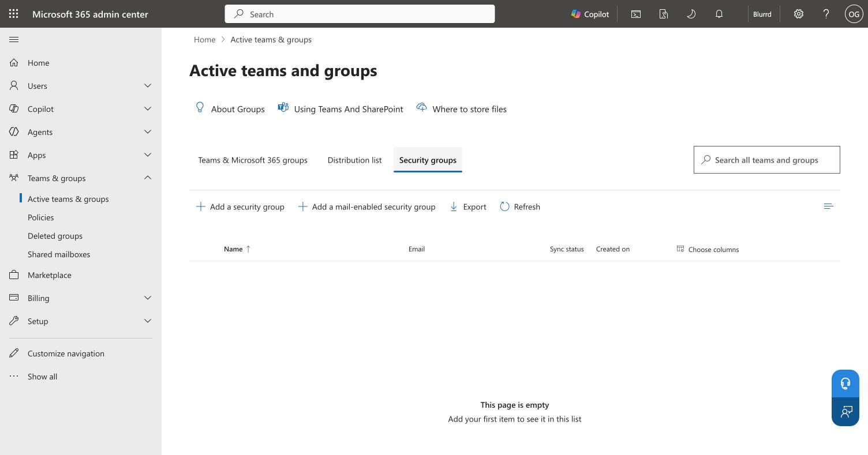Click the Users person icon

[14, 85]
